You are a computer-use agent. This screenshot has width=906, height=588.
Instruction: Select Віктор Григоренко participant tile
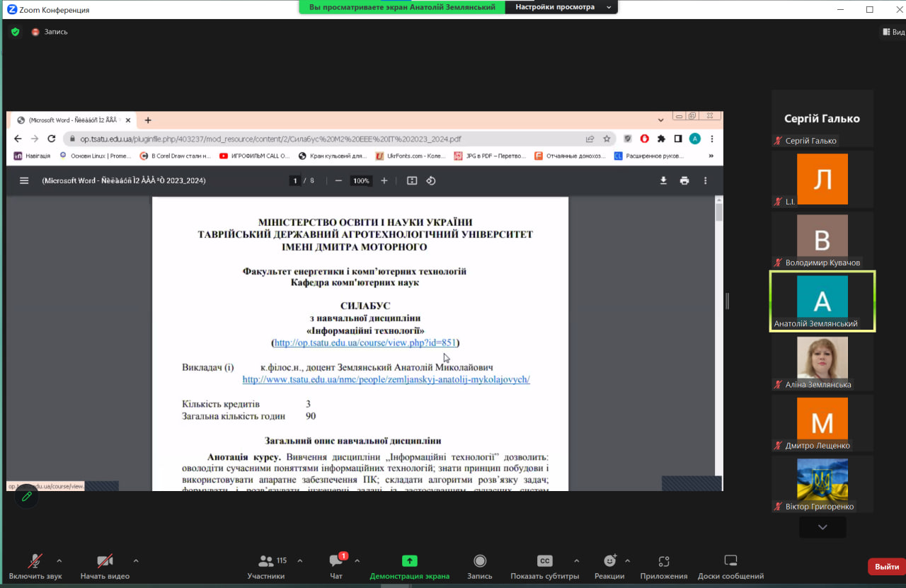[x=822, y=484]
